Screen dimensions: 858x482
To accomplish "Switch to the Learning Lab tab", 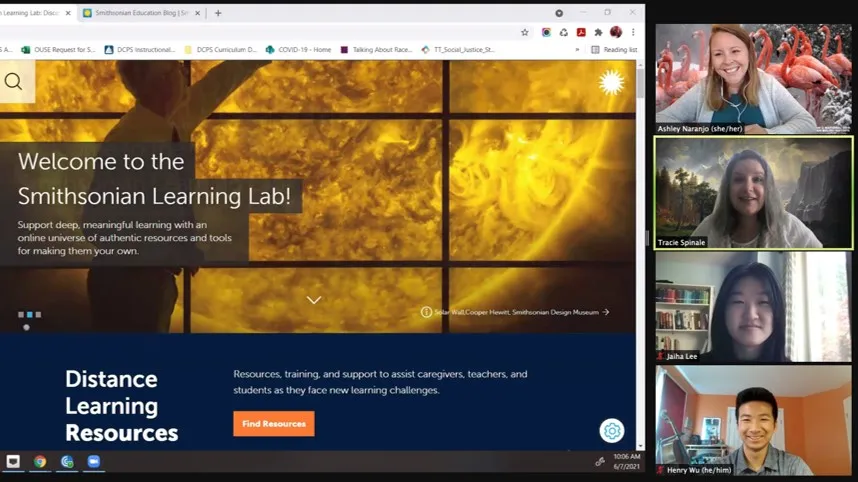I will (x=33, y=13).
